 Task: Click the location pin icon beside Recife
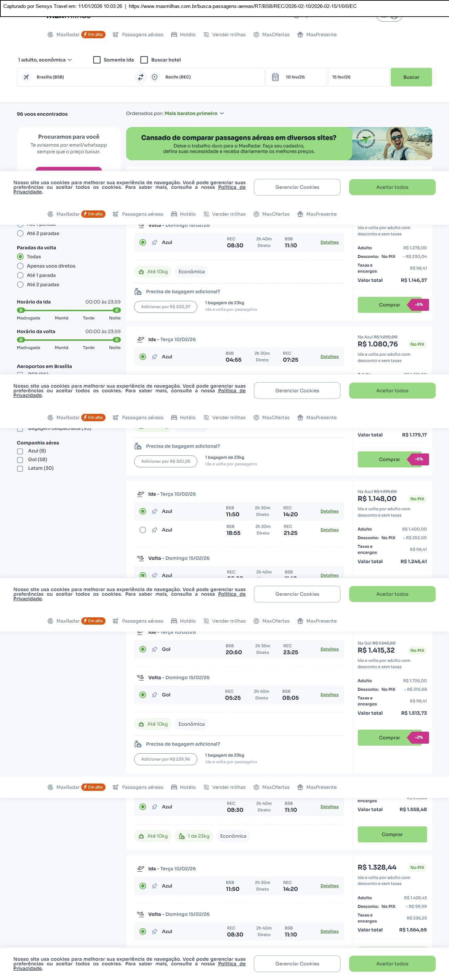coord(155,77)
